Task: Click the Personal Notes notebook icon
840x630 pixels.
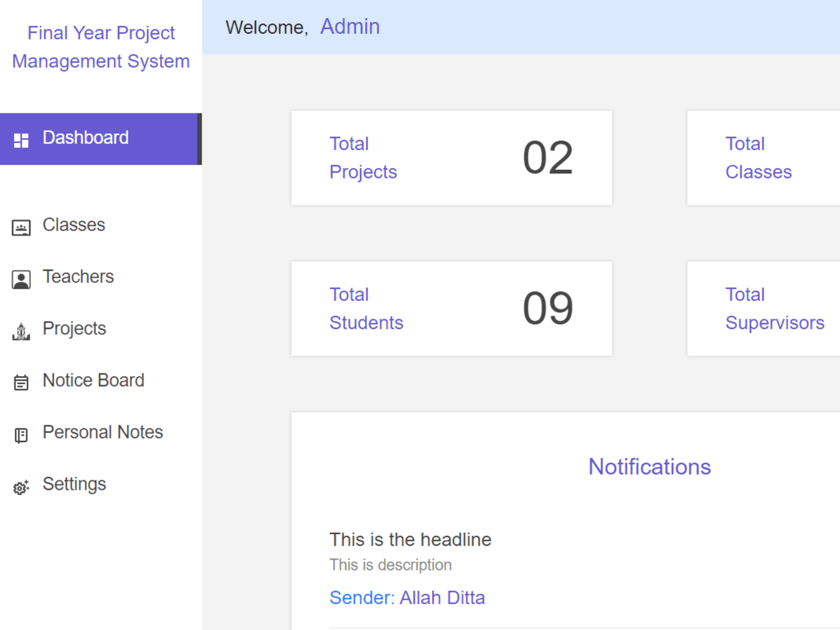Action: coord(21,435)
